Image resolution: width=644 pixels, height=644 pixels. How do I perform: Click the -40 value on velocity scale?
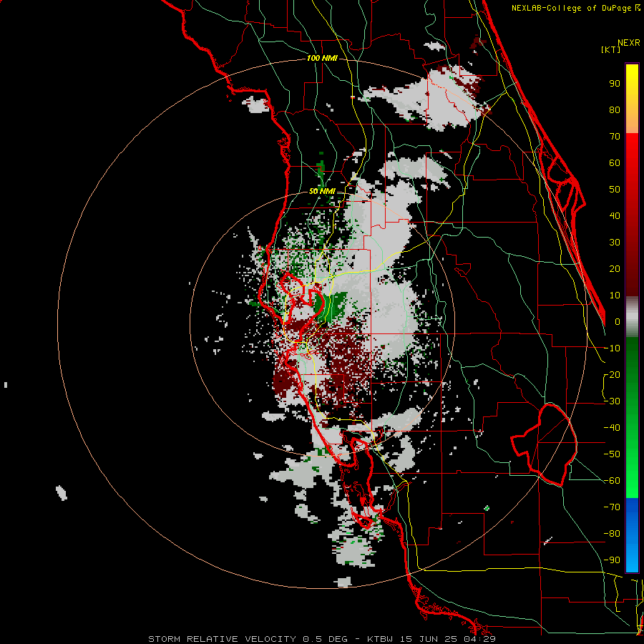(612, 428)
